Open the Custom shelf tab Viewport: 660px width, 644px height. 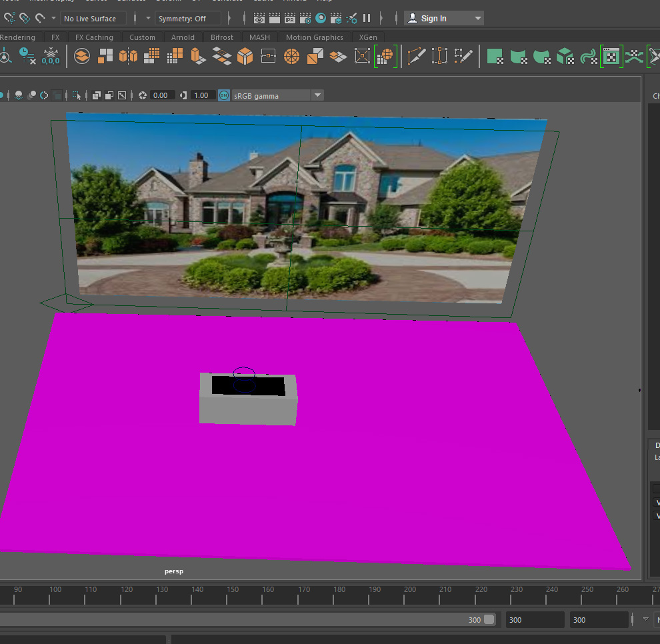[142, 37]
